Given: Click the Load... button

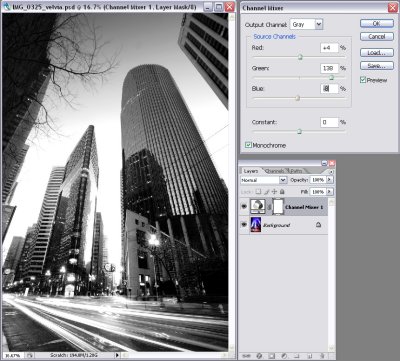Looking at the screenshot, I should [x=377, y=53].
